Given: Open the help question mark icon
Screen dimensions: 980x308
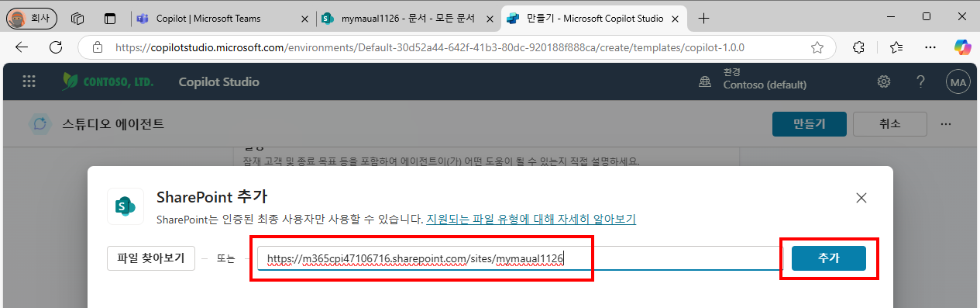Looking at the screenshot, I should pos(920,81).
